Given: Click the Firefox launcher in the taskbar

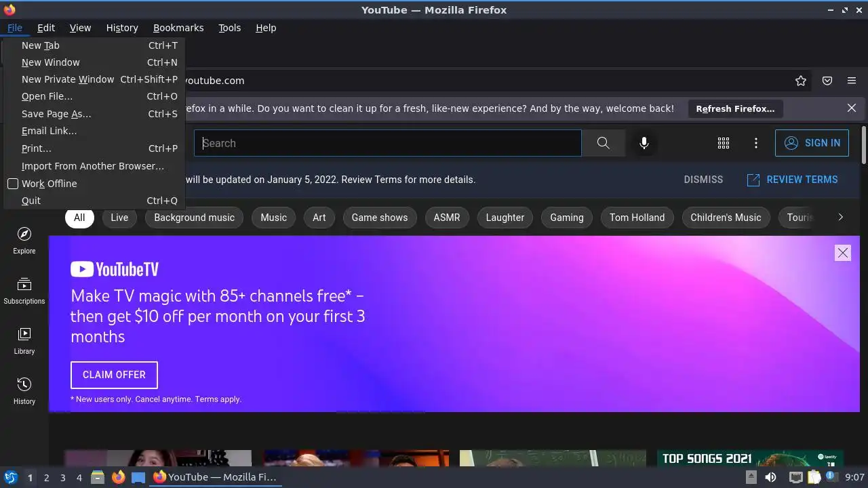Looking at the screenshot, I should pos(118,477).
